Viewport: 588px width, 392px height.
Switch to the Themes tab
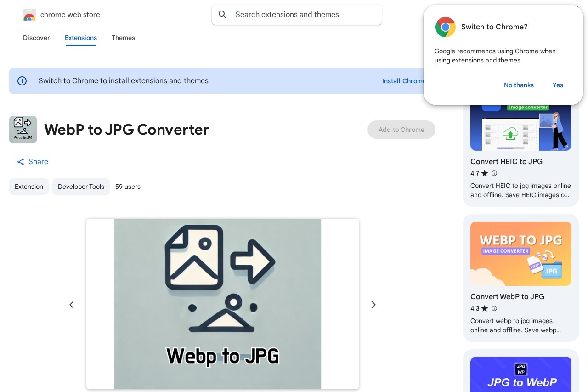123,38
